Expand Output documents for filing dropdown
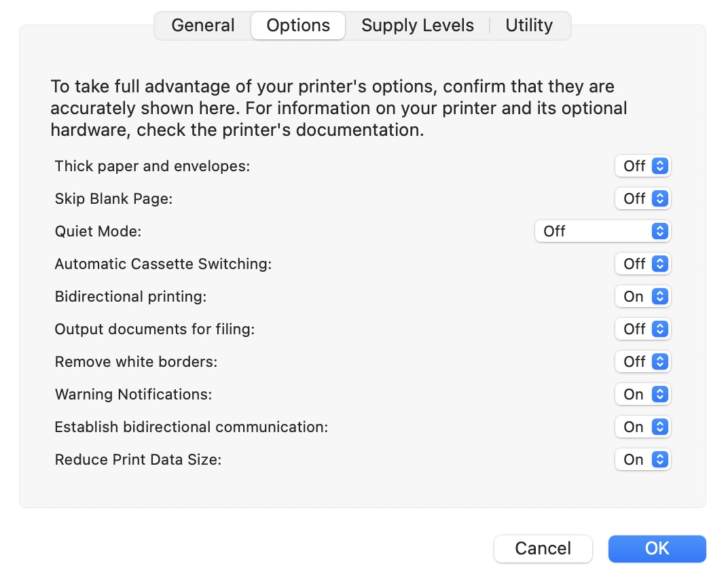Viewport: 728px width, 587px height. tap(642, 329)
